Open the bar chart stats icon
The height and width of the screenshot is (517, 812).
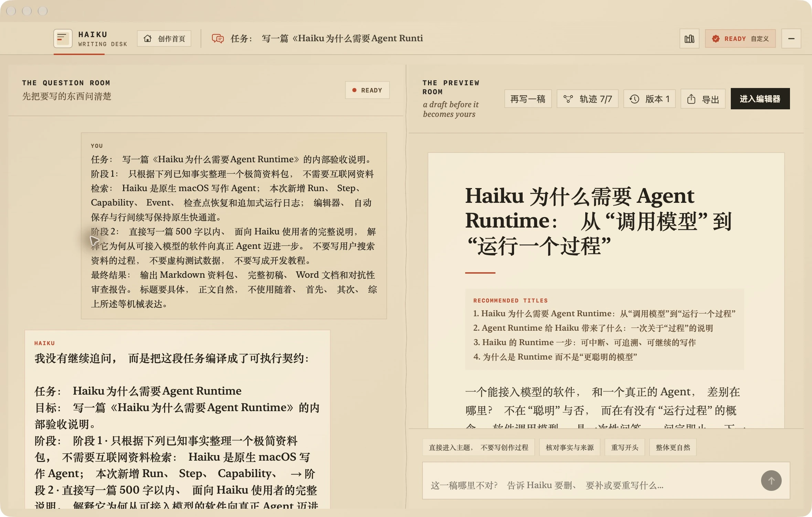tap(690, 38)
